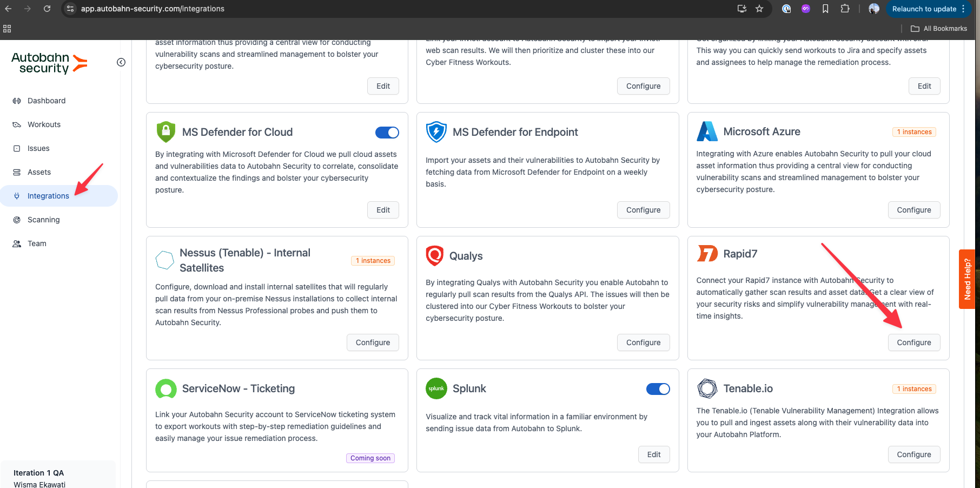Open the Need Help? side tab
Viewport: 980px width, 488px height.
967,279
